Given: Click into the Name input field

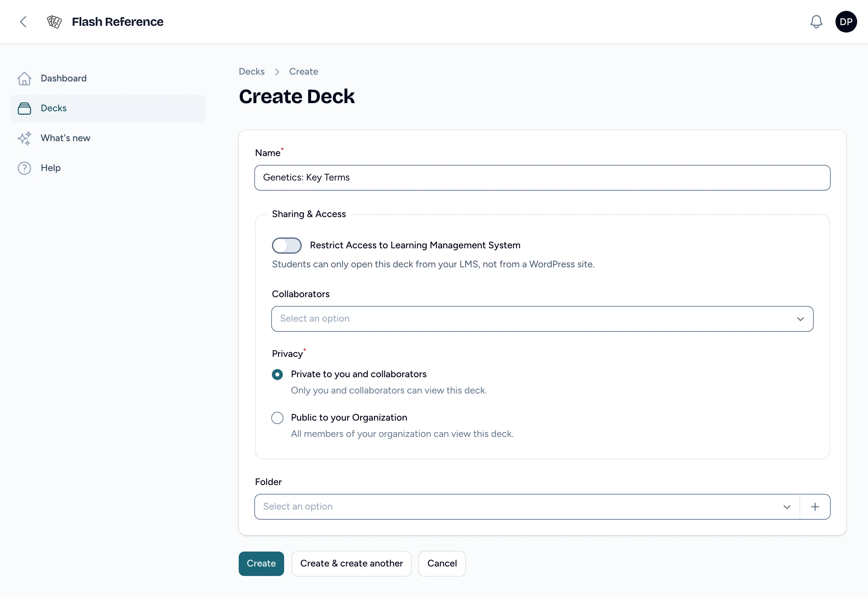Looking at the screenshot, I should click(542, 178).
